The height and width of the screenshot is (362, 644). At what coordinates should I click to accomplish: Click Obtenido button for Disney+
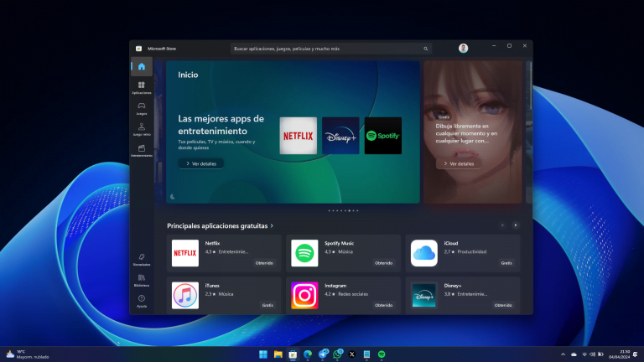point(503,305)
